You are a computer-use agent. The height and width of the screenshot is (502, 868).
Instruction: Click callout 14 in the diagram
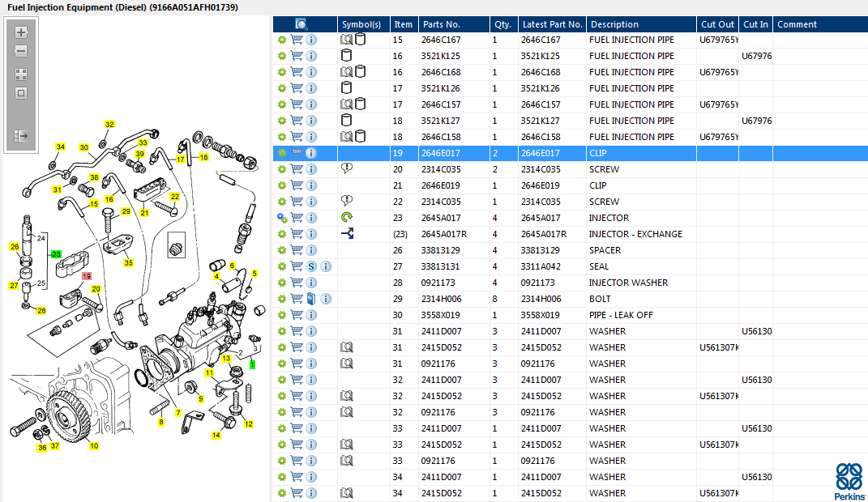pos(216,435)
